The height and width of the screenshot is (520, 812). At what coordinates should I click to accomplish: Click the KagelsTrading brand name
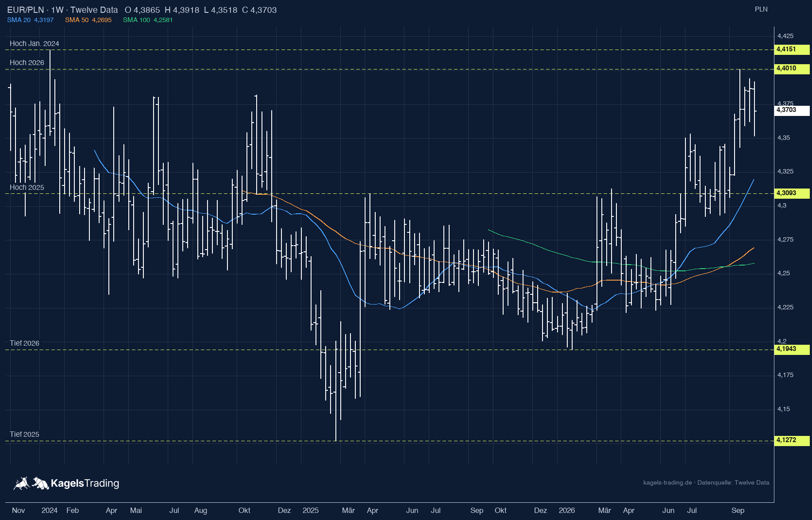[85, 483]
